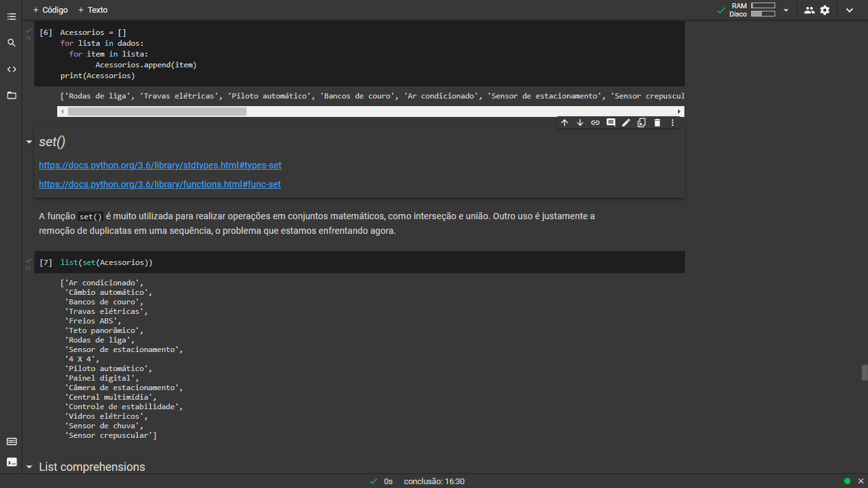Open the stdtypes.html#types-set docs link
Viewport: 868px width, 488px height.
coord(160,165)
